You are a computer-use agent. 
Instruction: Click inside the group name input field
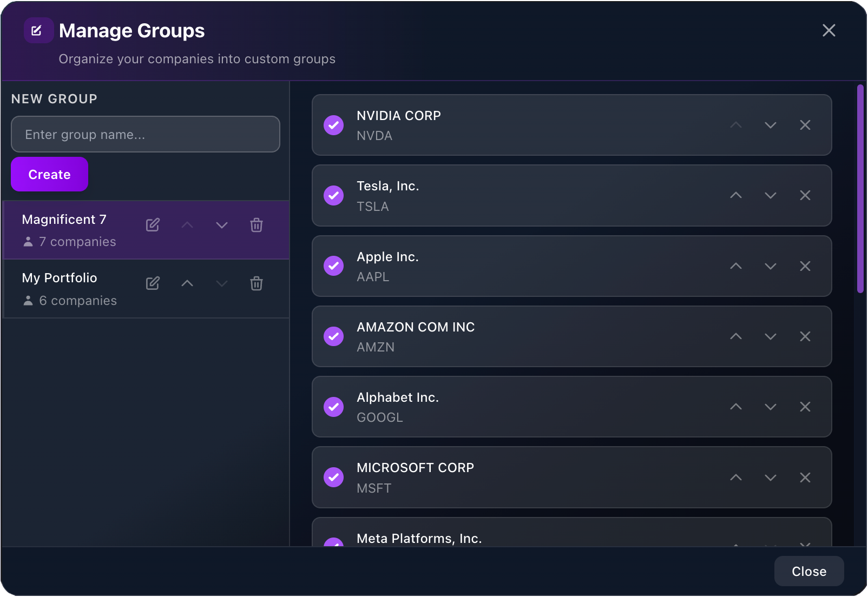pyautogui.click(x=145, y=134)
